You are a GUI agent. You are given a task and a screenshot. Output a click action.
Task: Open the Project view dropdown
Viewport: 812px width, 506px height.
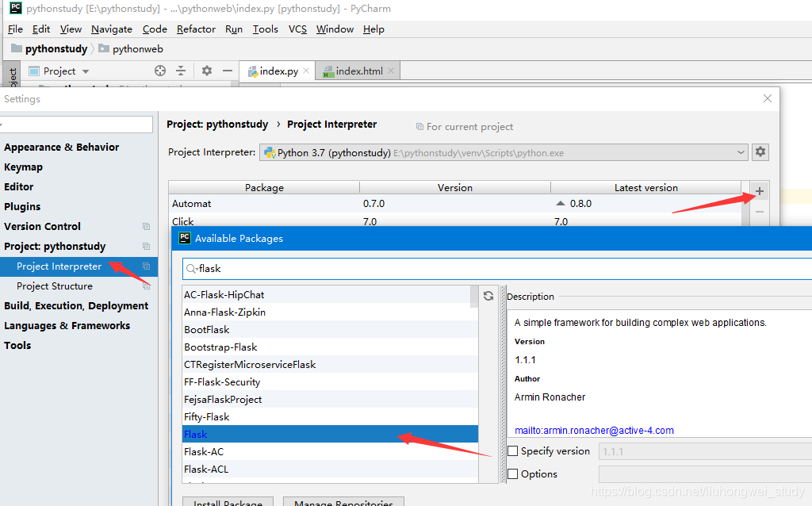point(86,71)
